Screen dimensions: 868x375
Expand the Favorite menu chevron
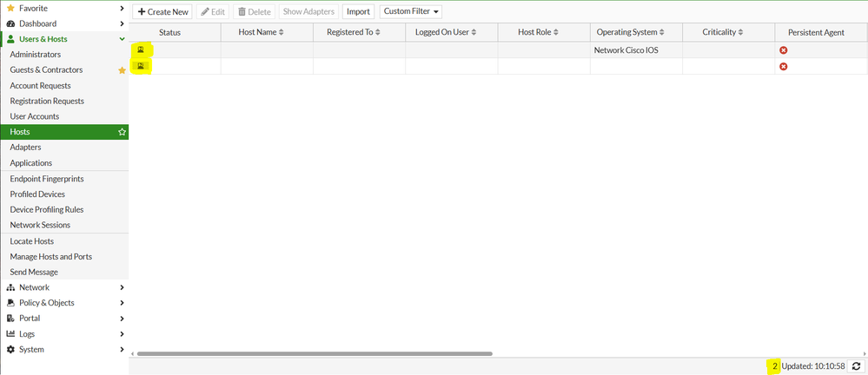tap(122, 9)
